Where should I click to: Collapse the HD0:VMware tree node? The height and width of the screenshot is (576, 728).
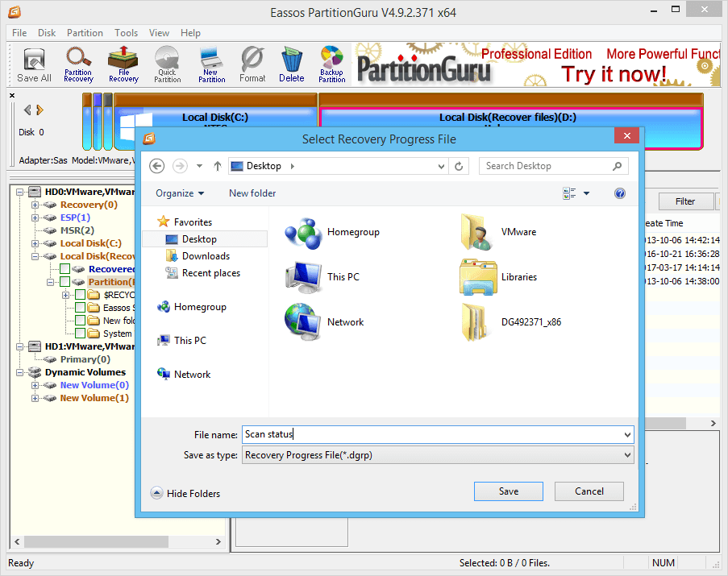(x=19, y=192)
